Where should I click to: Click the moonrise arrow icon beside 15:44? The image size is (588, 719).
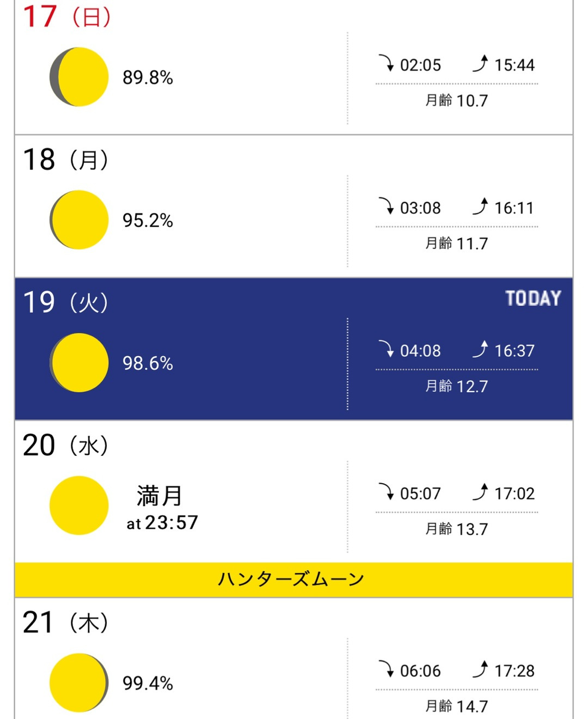pos(480,64)
